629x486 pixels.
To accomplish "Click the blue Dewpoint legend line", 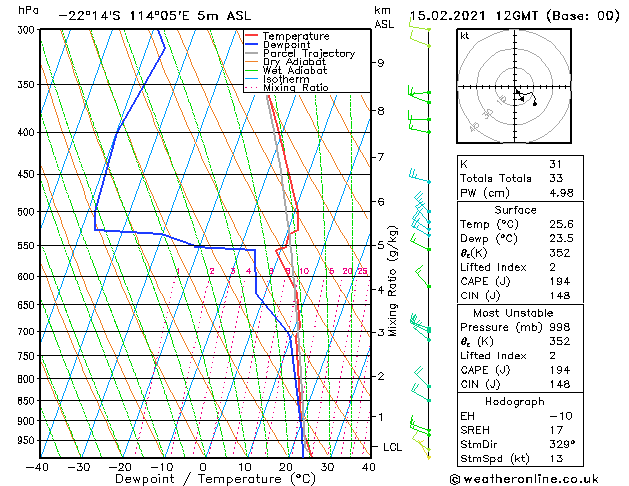I will click(251, 44).
